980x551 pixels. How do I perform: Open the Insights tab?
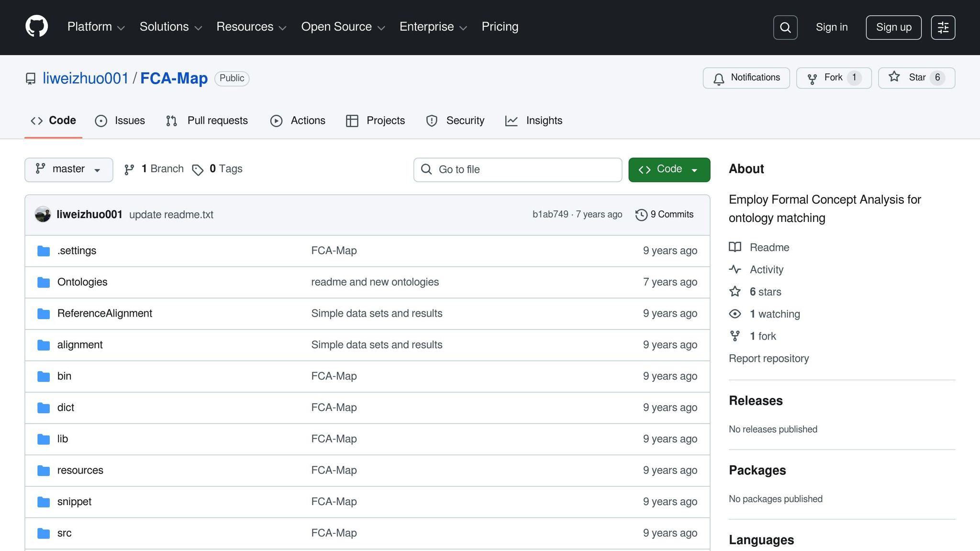[x=534, y=121]
